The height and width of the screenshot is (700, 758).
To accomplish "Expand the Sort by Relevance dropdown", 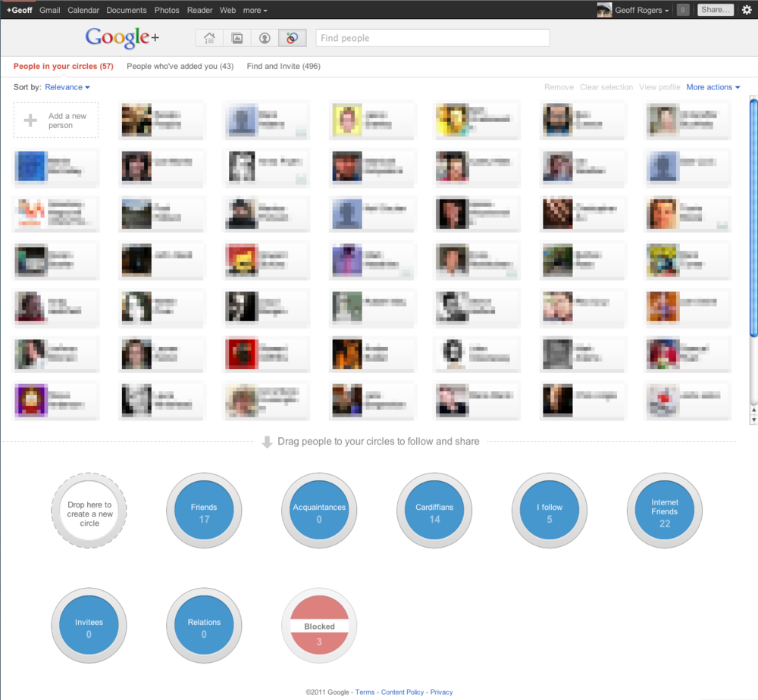I will (x=67, y=87).
